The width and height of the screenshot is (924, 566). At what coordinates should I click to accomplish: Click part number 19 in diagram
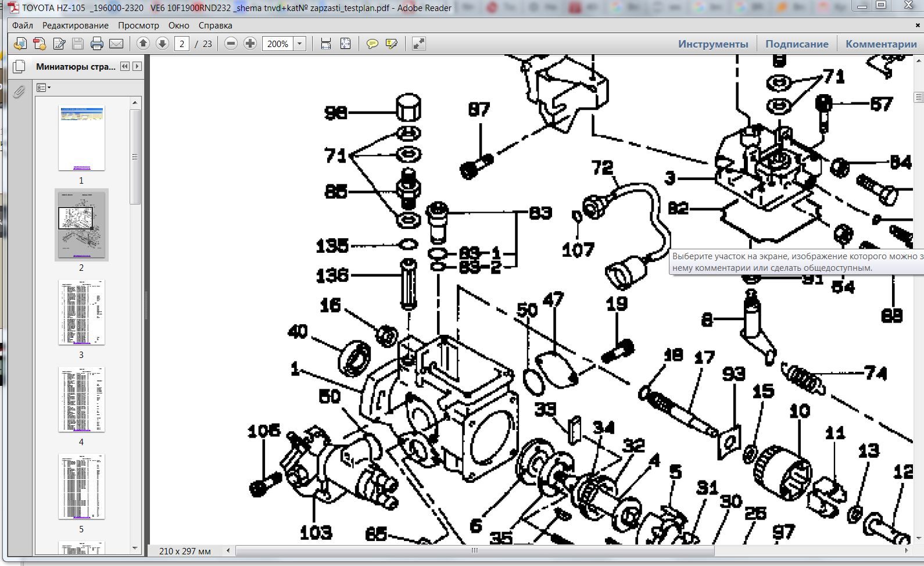617,303
